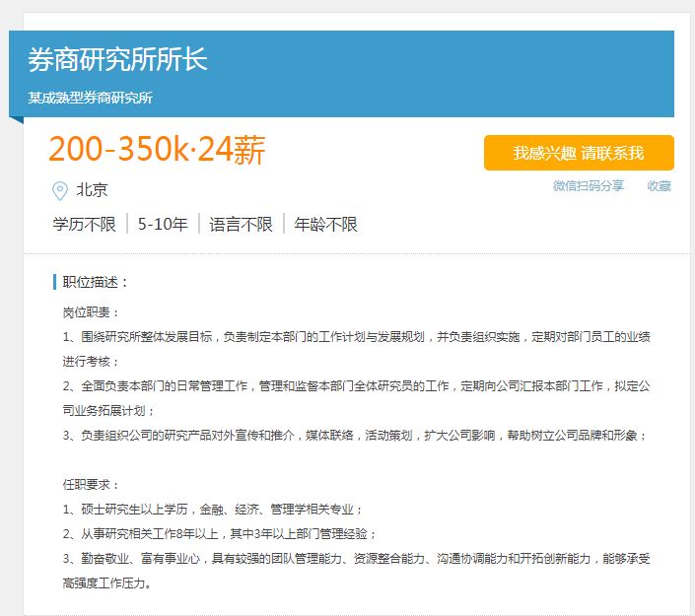Screen dimensions: 695x616
Task: Click the location pin icon beside 北京
Action: pyautogui.click(x=60, y=190)
